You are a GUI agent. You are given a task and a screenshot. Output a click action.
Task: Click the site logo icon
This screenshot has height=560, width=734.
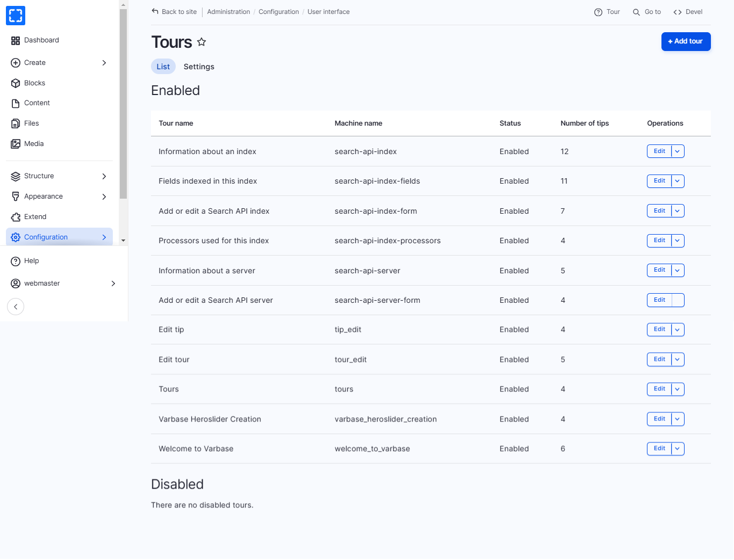point(16,16)
